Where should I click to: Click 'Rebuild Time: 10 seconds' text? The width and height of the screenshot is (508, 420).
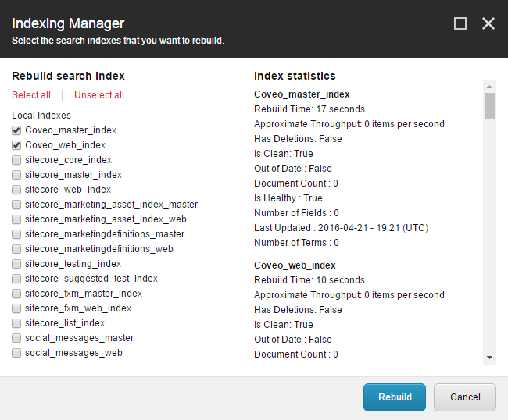point(309,280)
